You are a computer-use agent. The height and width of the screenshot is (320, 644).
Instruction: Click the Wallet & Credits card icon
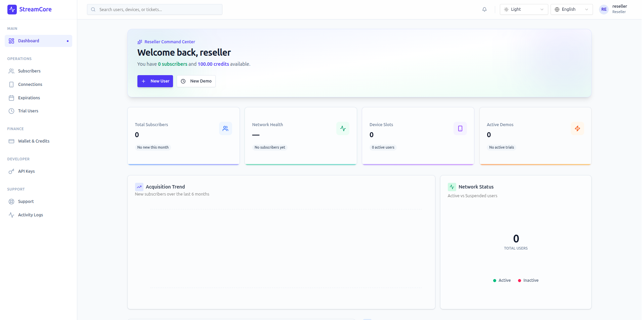(x=11, y=141)
